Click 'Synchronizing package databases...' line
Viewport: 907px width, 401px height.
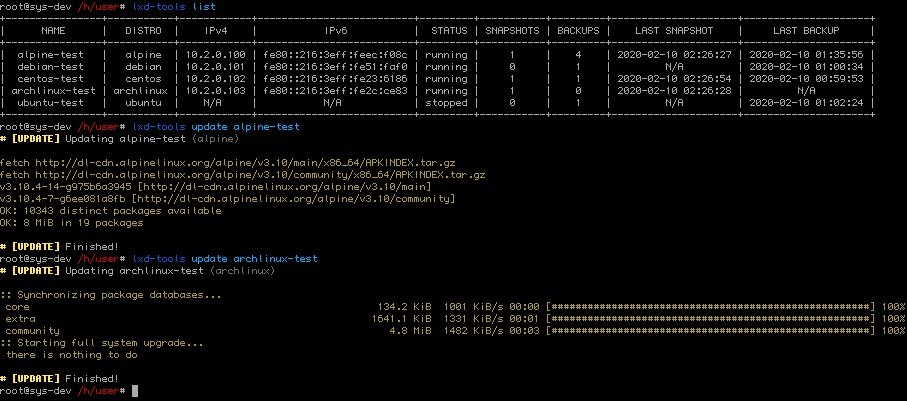click(110, 295)
